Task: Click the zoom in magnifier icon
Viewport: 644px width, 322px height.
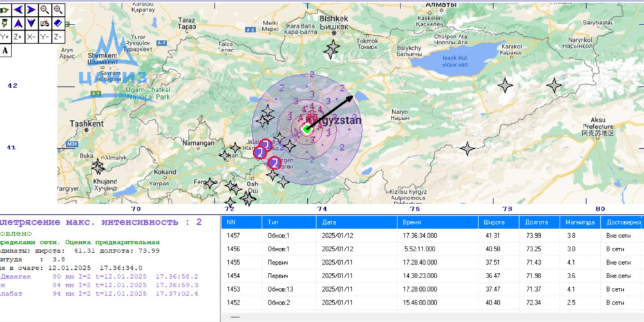Action: (59, 10)
